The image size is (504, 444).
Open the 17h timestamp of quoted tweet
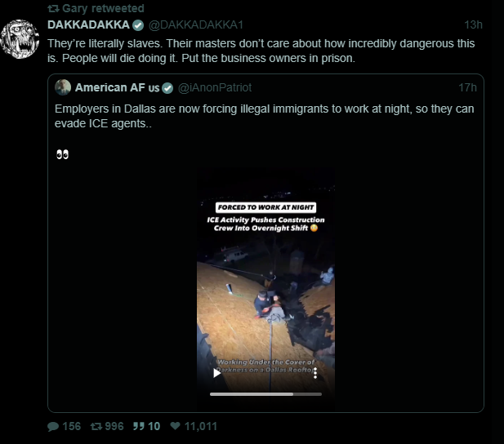(x=467, y=87)
